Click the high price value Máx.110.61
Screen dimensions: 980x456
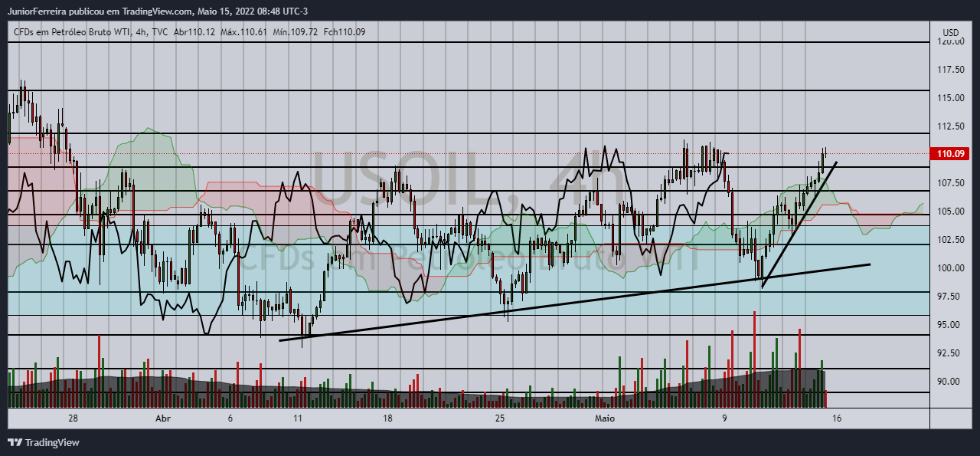coord(243,31)
